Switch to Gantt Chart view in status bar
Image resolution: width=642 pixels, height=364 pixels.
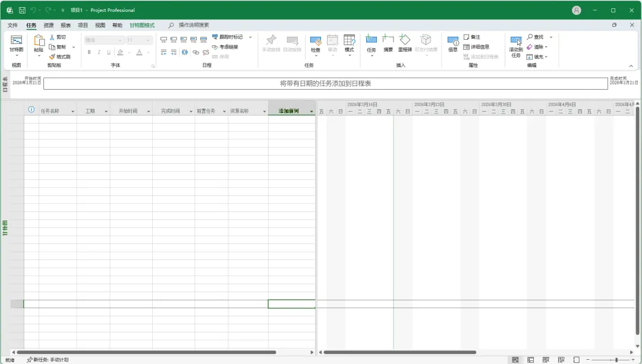pyautogui.click(x=515, y=360)
